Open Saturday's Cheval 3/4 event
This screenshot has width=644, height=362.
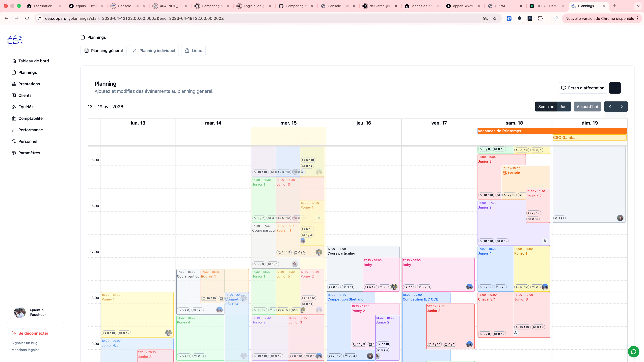(496, 315)
